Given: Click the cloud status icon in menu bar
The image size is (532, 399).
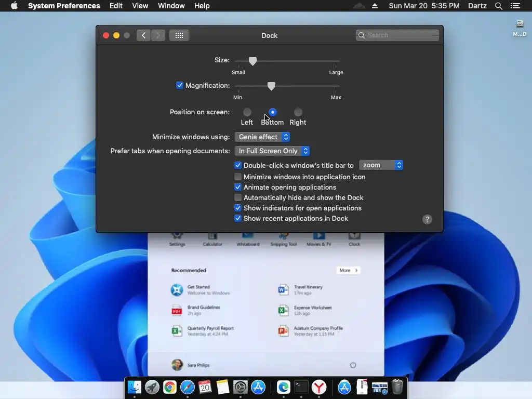Looking at the screenshot, I should (x=359, y=6).
